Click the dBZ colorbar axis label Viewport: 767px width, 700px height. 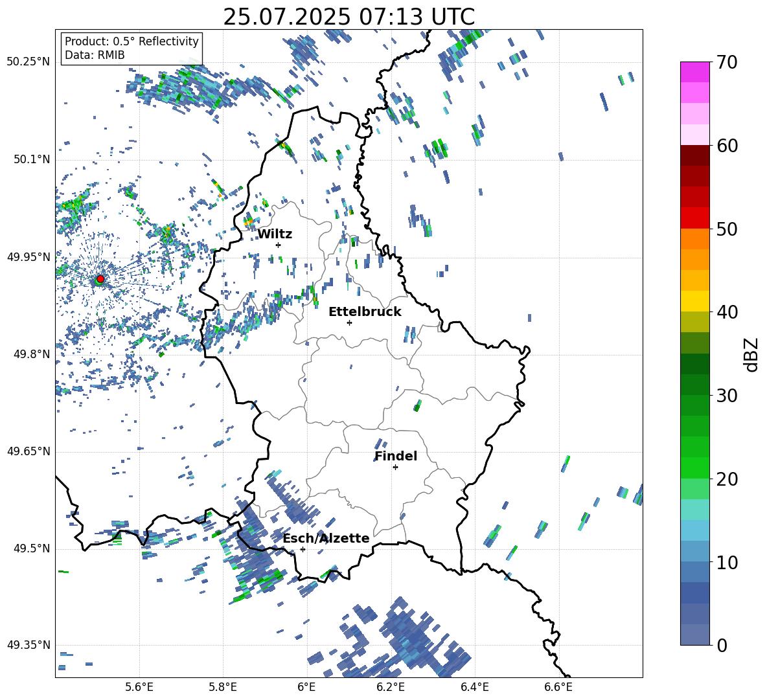[751, 354]
